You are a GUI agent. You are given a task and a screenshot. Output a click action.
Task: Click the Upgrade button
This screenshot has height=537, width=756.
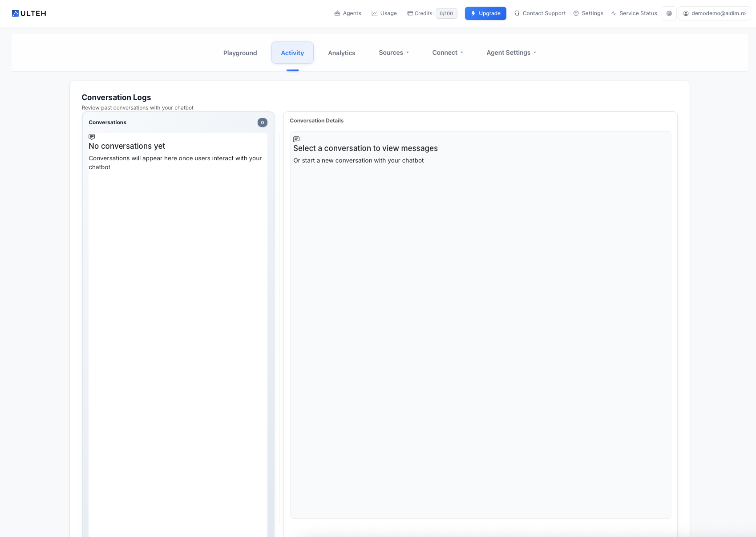click(x=485, y=13)
